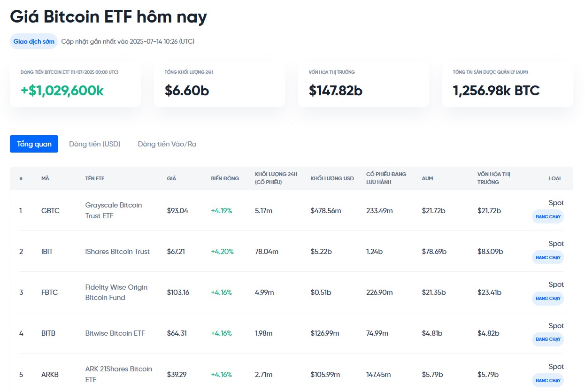Click the AUM column header
Viewport: 585px width, 392px height.
click(x=427, y=178)
